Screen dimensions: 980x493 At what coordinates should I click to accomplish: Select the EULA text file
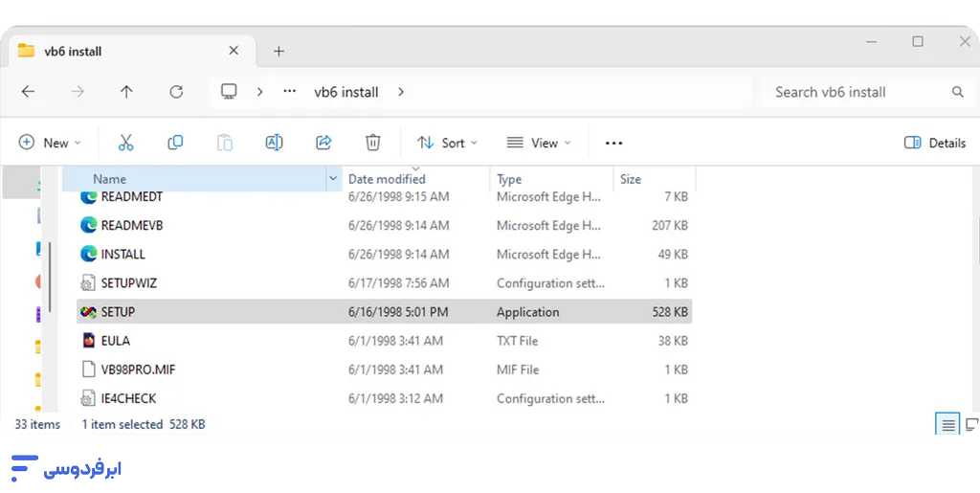385,341
